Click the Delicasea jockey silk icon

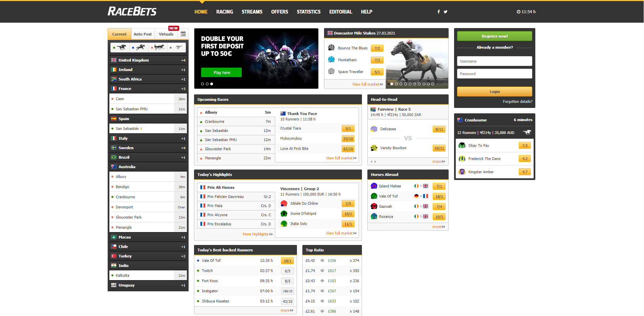pos(374,129)
